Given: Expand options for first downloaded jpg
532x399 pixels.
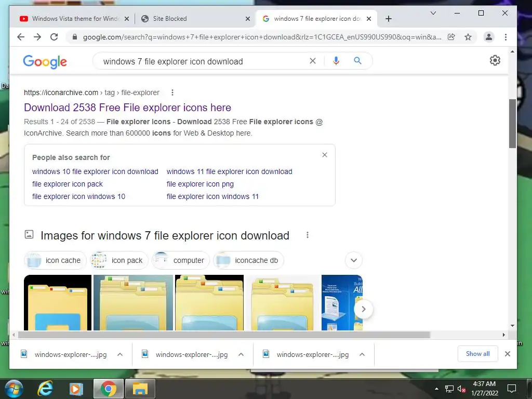Looking at the screenshot, I should tap(120, 354).
